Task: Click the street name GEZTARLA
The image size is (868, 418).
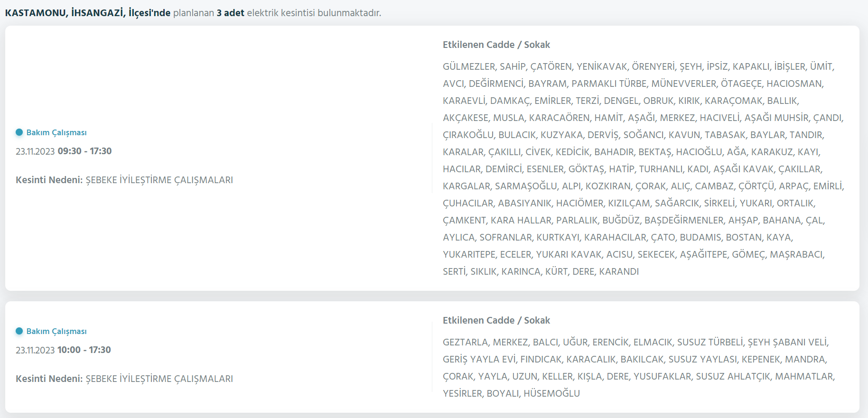Action: [465, 342]
